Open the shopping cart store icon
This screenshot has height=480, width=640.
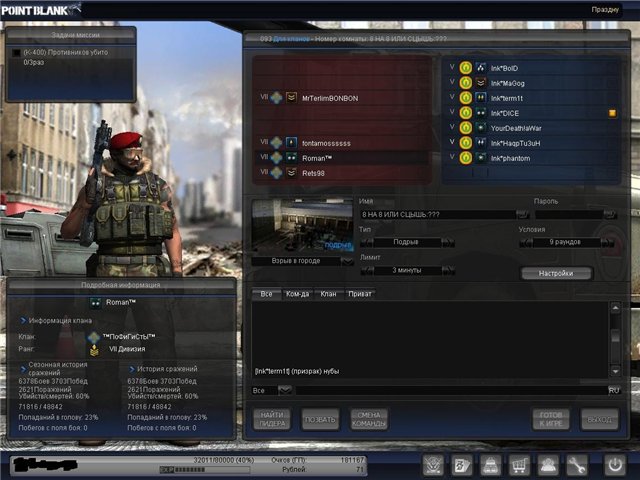[519, 465]
